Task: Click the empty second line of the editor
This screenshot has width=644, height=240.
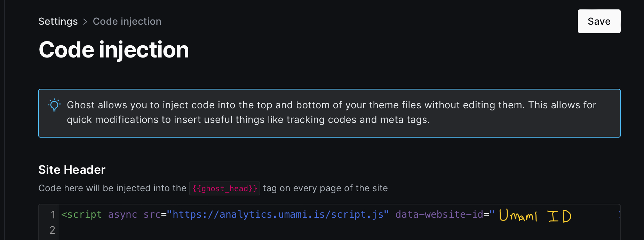Action: [x=209, y=230]
